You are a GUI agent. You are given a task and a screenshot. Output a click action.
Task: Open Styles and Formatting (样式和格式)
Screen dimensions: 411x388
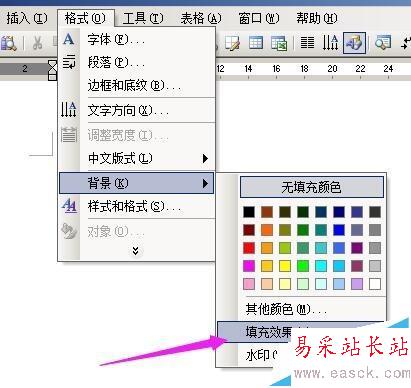tap(137, 207)
